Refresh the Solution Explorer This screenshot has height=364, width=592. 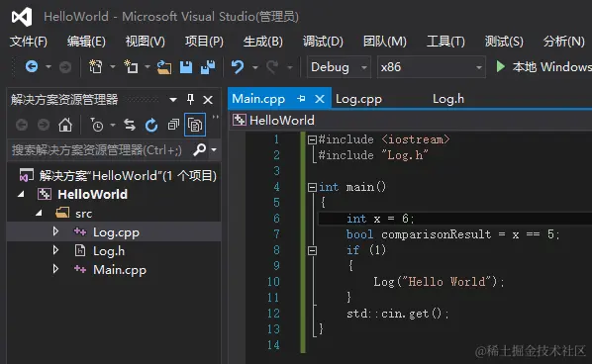pos(151,125)
